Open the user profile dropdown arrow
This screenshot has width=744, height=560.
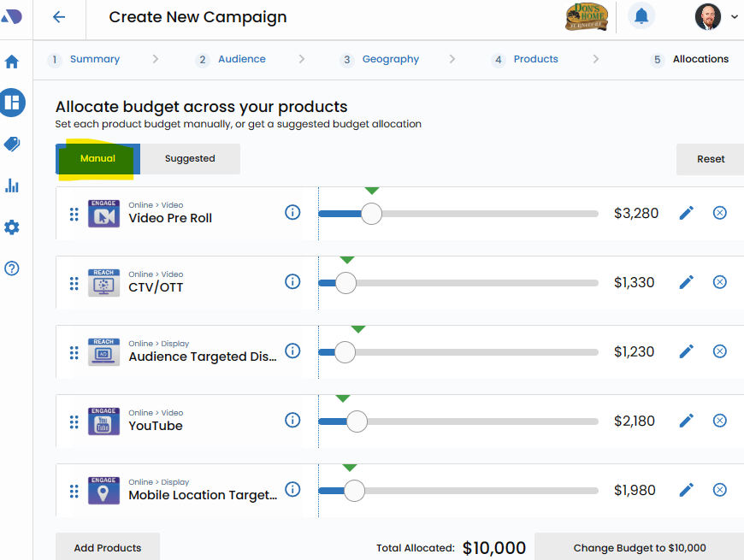pyautogui.click(x=735, y=17)
